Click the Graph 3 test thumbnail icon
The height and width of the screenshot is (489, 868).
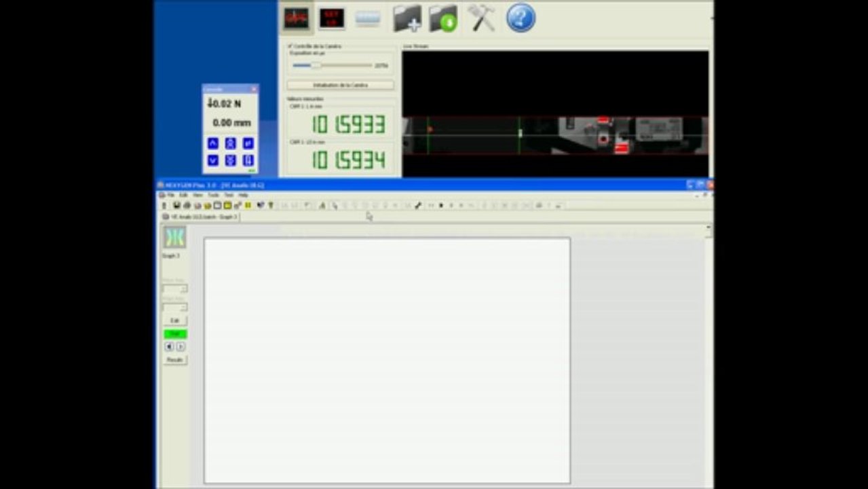[174, 237]
